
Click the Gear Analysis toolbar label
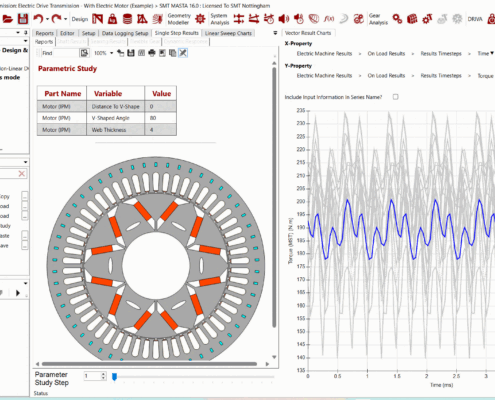(378, 19)
